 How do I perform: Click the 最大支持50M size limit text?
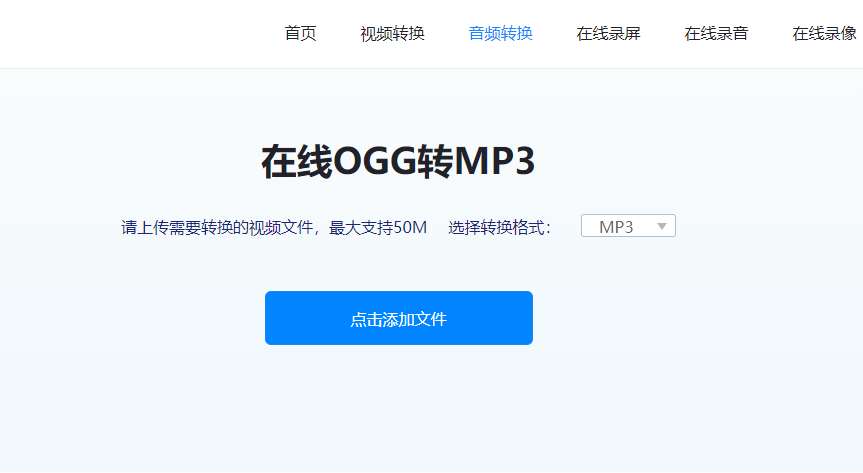378,227
